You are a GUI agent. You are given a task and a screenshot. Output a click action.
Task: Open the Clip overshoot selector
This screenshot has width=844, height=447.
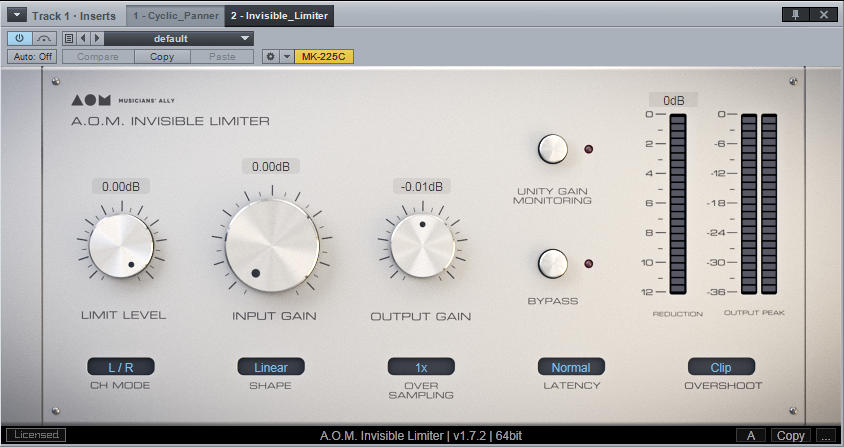point(721,367)
